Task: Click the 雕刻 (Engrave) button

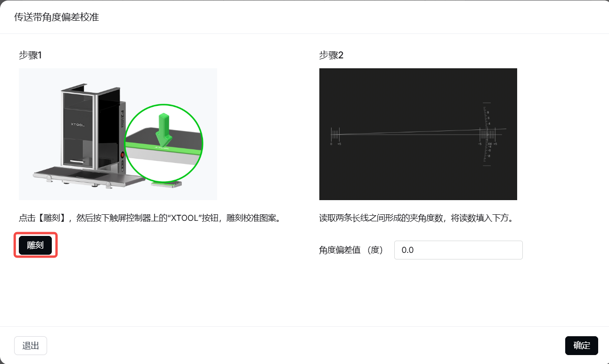Action: 35,245
